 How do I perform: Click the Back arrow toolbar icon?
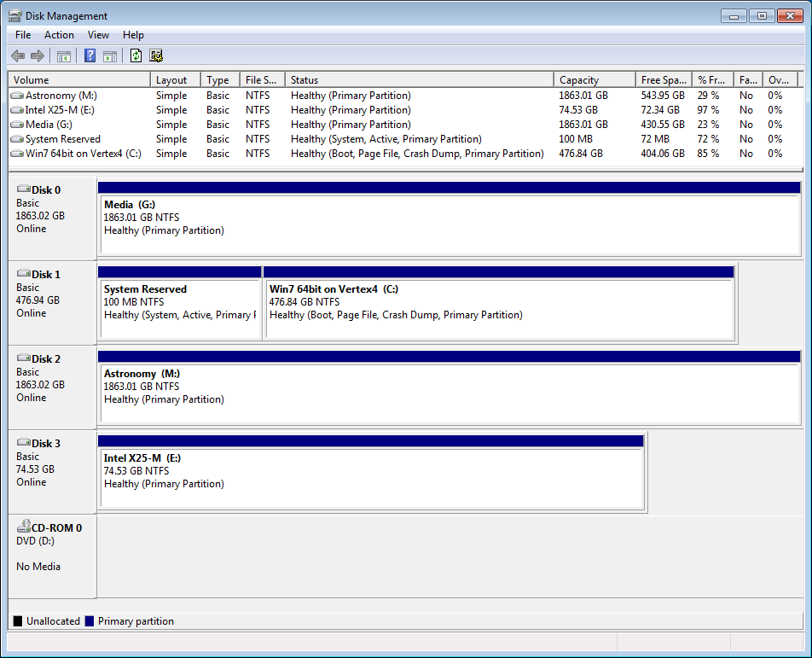(18, 56)
